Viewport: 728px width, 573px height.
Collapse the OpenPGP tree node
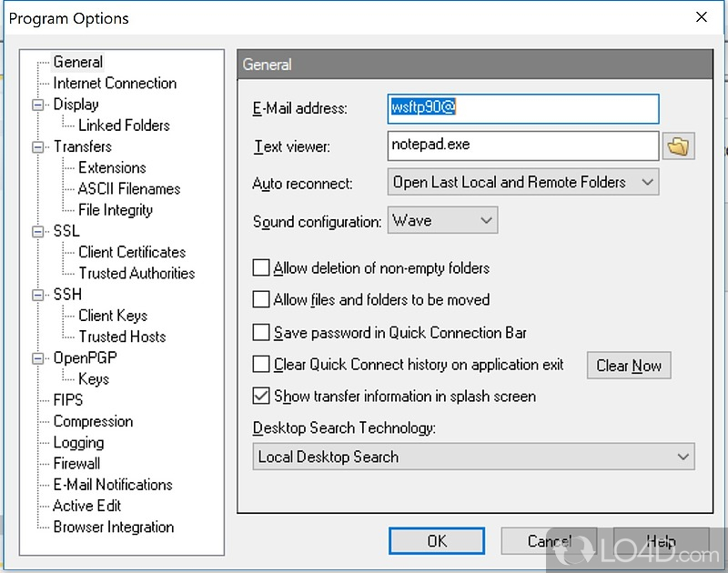[38, 357]
